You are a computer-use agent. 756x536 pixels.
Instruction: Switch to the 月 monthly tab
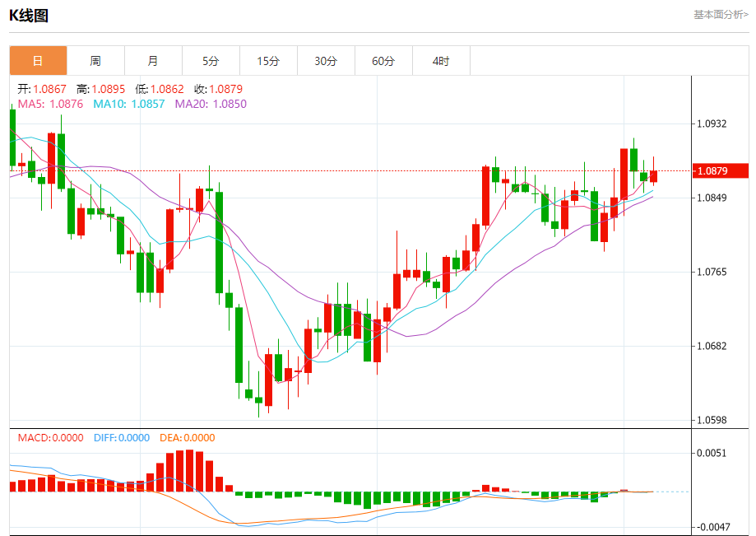[153, 61]
